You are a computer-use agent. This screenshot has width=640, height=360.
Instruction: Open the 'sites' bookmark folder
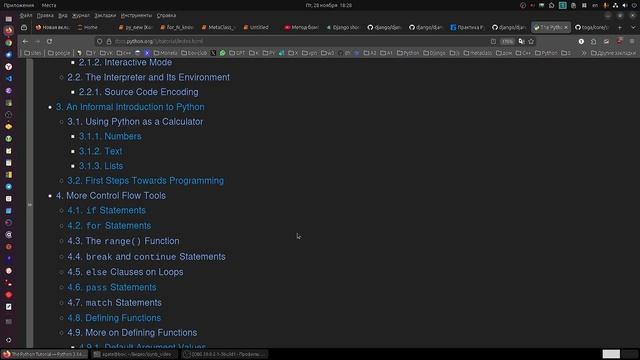[x=33, y=53]
